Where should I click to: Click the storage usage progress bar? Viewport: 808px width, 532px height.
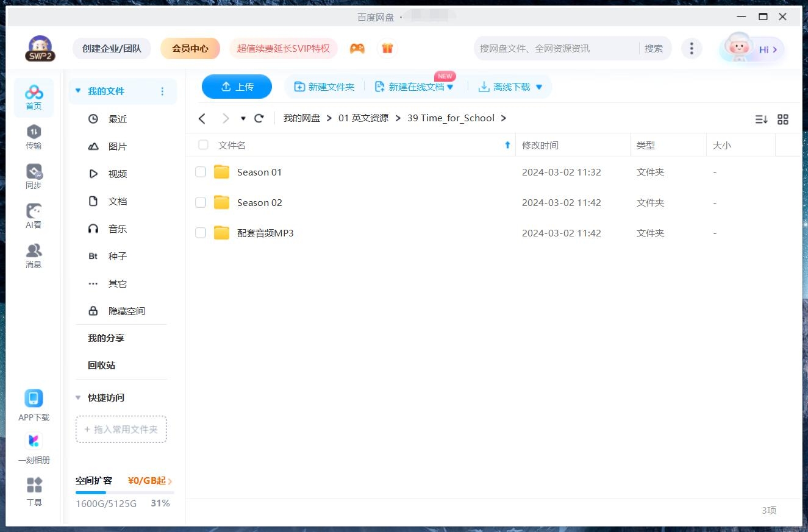coord(122,492)
